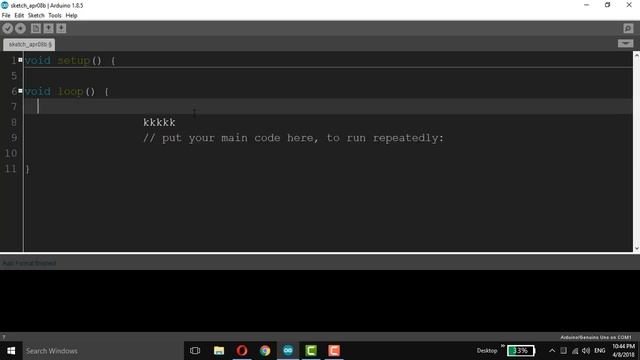Click the Open sketch up-arrow icon
The image size is (640, 360).
coord(49,28)
